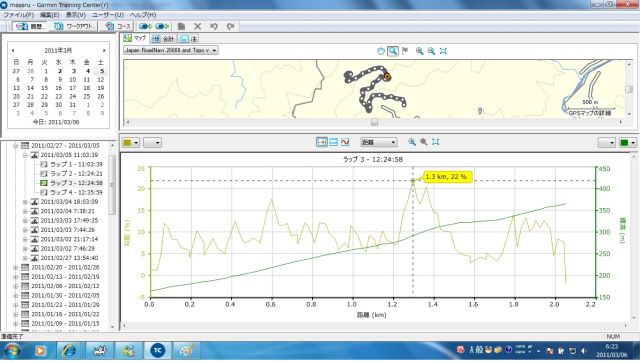Screen dimensions: 640x363
Task: Switch to the 合計 tab
Action: pyautogui.click(x=164, y=39)
